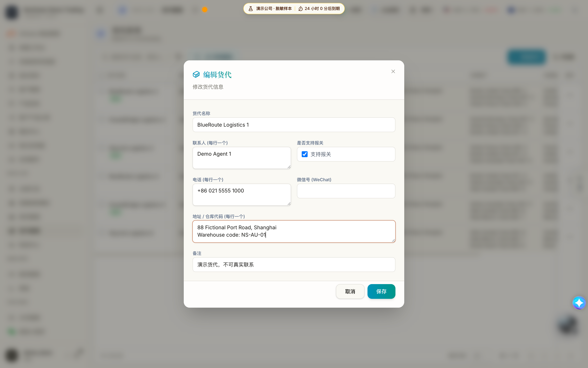Image resolution: width=588 pixels, height=368 pixels.
Task: Uncheck the 支持报关 checkbox
Action: click(x=304, y=154)
